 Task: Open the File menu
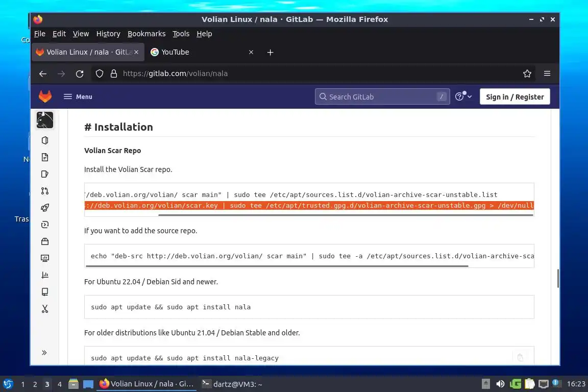[x=40, y=34]
